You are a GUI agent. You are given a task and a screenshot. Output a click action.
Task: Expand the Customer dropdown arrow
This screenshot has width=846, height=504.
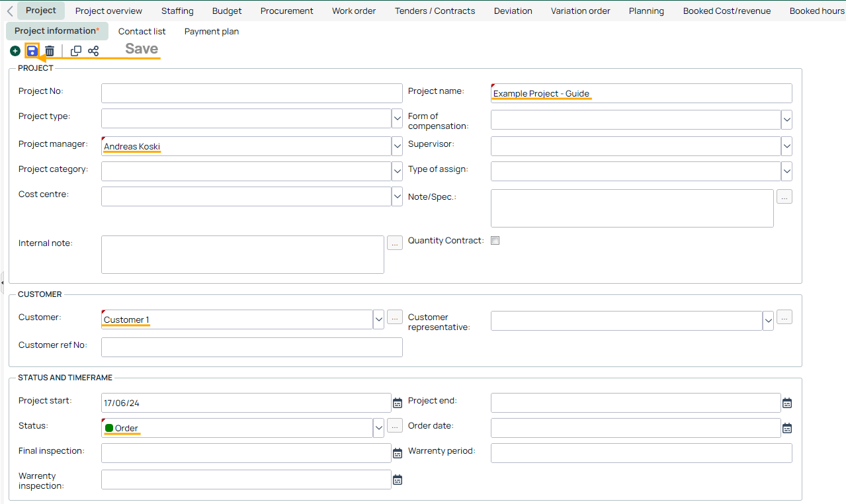tap(379, 319)
